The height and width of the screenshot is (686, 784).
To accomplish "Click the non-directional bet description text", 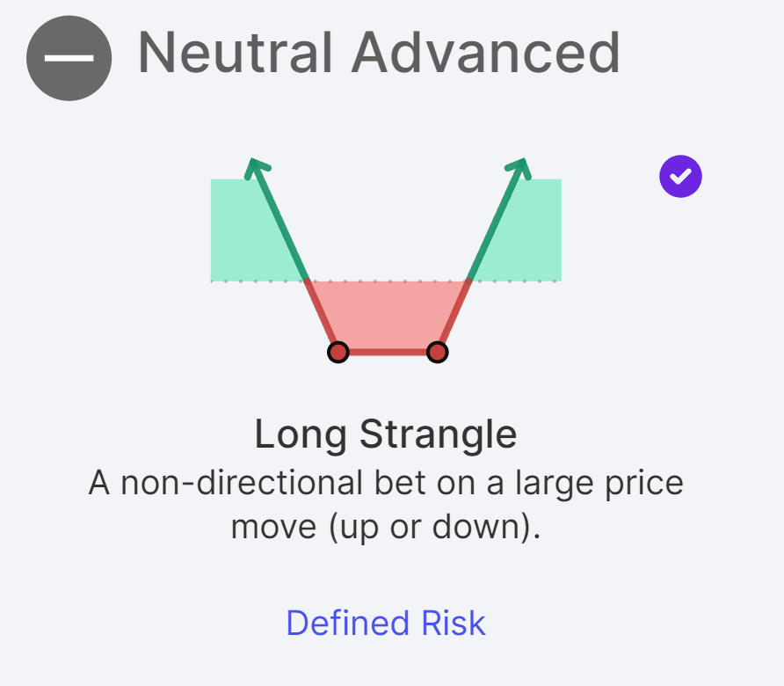I will pos(385,506).
